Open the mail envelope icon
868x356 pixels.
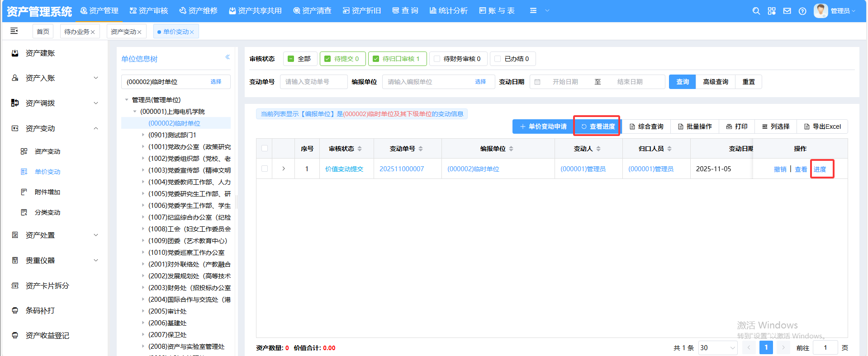pos(787,11)
